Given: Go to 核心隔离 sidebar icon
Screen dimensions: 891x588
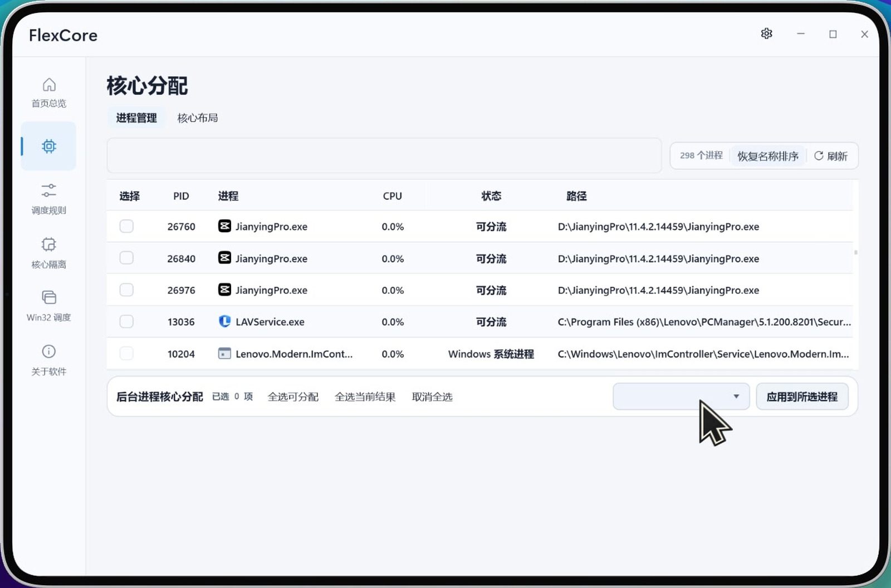Looking at the screenshot, I should point(49,244).
